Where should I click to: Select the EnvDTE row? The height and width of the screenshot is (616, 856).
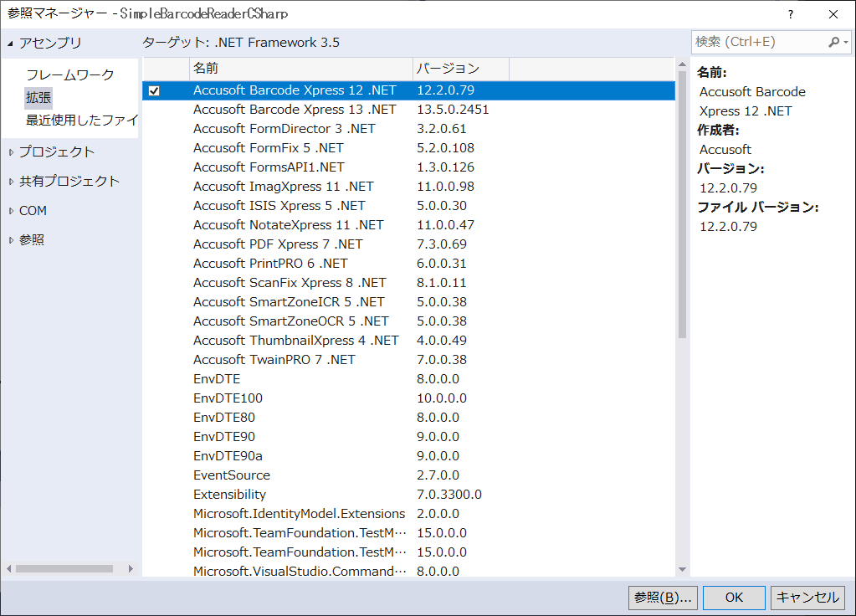click(x=408, y=379)
